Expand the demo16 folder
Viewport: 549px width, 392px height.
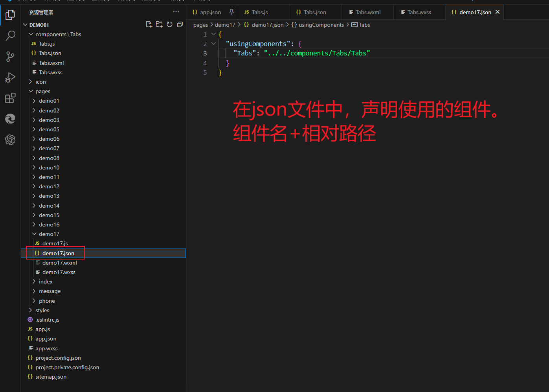tap(103, 225)
